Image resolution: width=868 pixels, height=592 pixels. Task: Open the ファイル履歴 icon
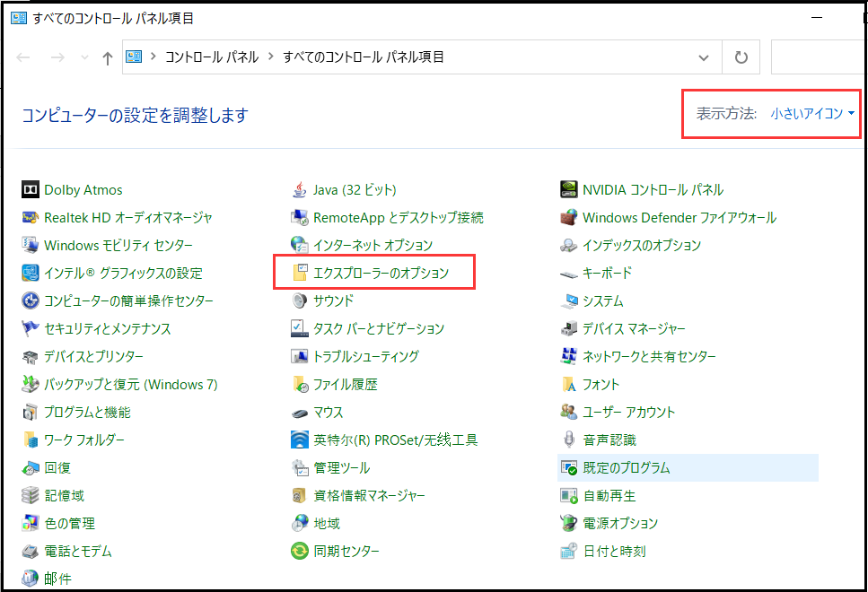300,385
